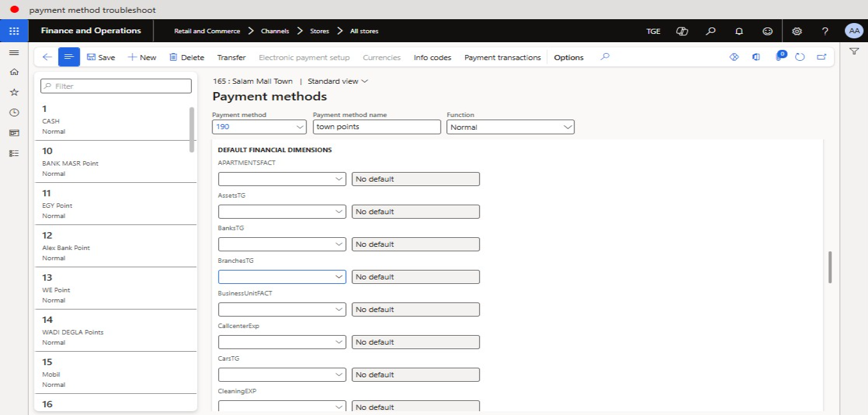
Task: Click the Currencies menu item
Action: click(x=382, y=57)
